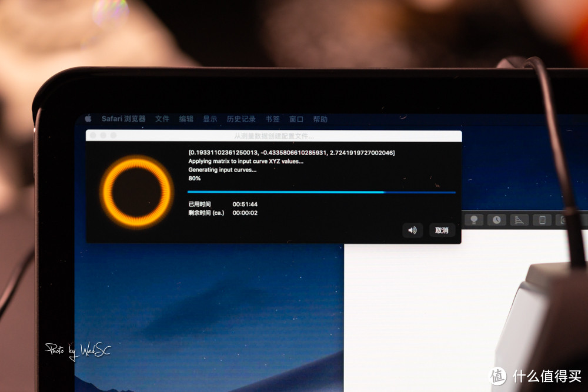Click the matrix values line starting 0.1933
The height and width of the screenshot is (392, 588).
(292, 153)
